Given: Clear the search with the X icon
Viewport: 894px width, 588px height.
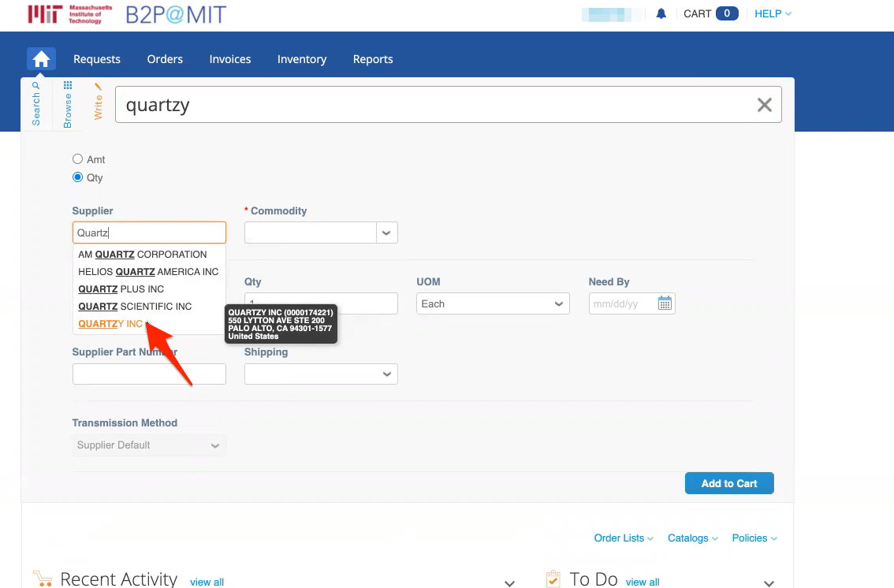Looking at the screenshot, I should (x=765, y=105).
